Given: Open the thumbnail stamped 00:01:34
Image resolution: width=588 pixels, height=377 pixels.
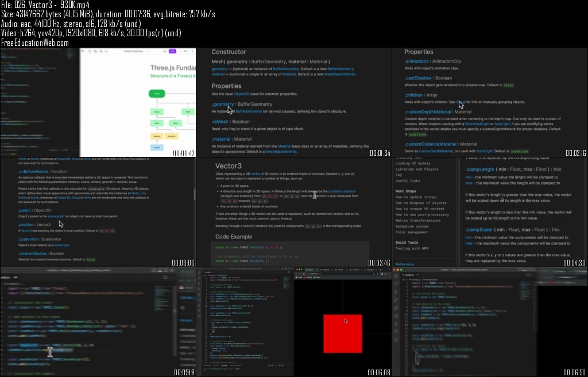Looking at the screenshot, I should coord(294,102).
